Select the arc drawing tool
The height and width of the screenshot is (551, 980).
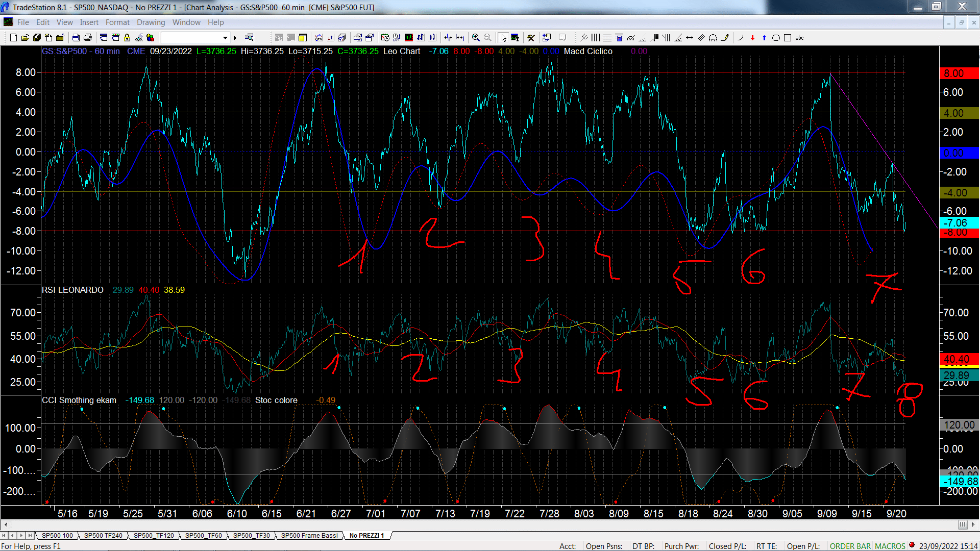740,38
